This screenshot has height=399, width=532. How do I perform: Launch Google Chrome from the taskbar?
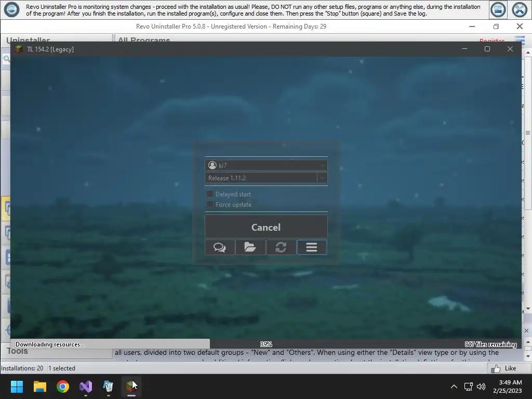(x=63, y=387)
